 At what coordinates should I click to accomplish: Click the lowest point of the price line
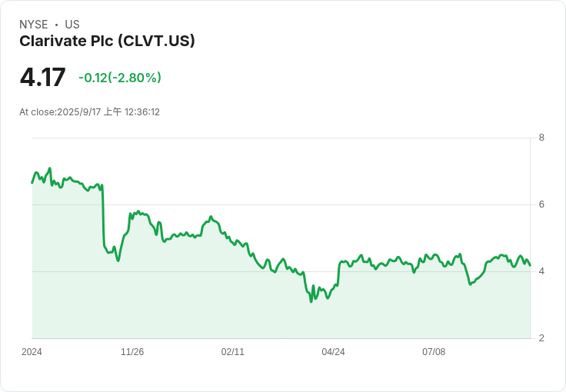311,302
